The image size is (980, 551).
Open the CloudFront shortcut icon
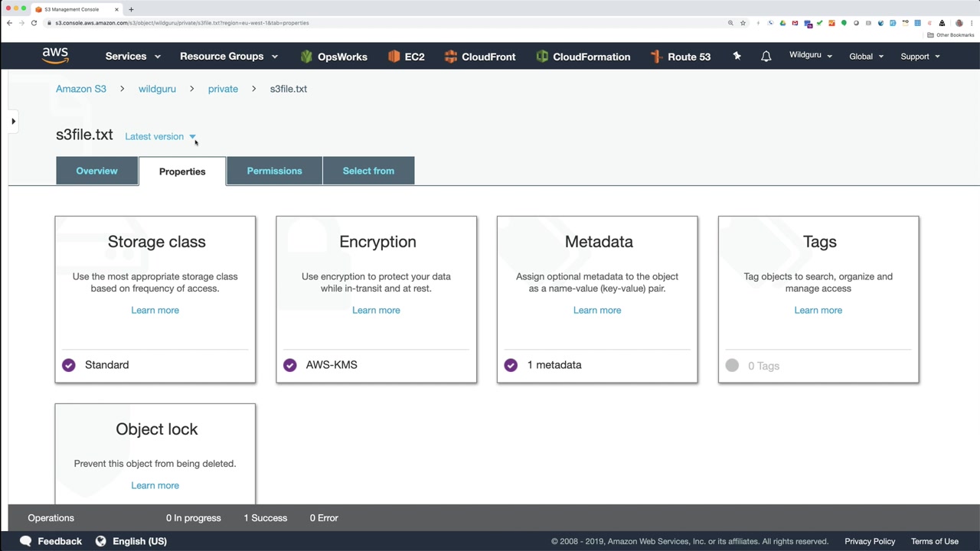click(x=451, y=57)
